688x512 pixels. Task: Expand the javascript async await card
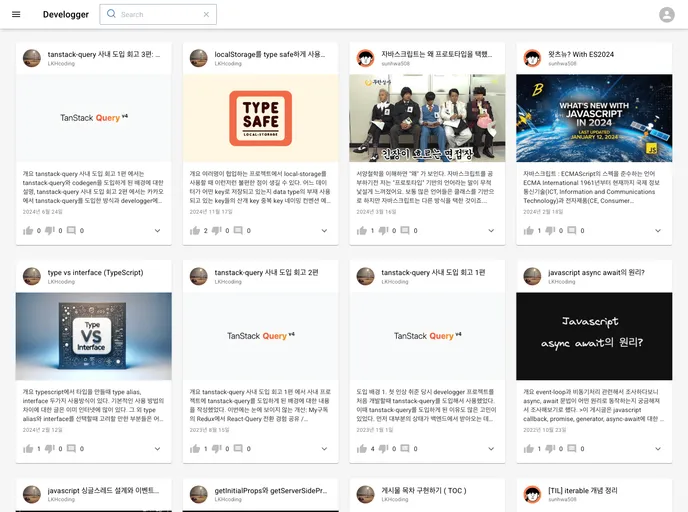(x=658, y=448)
